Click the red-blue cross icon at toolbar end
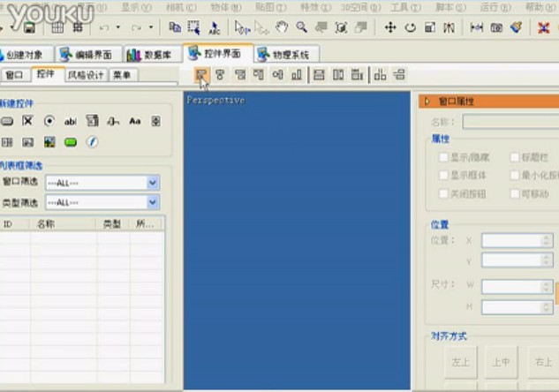This screenshot has height=392, width=559. tap(544, 27)
